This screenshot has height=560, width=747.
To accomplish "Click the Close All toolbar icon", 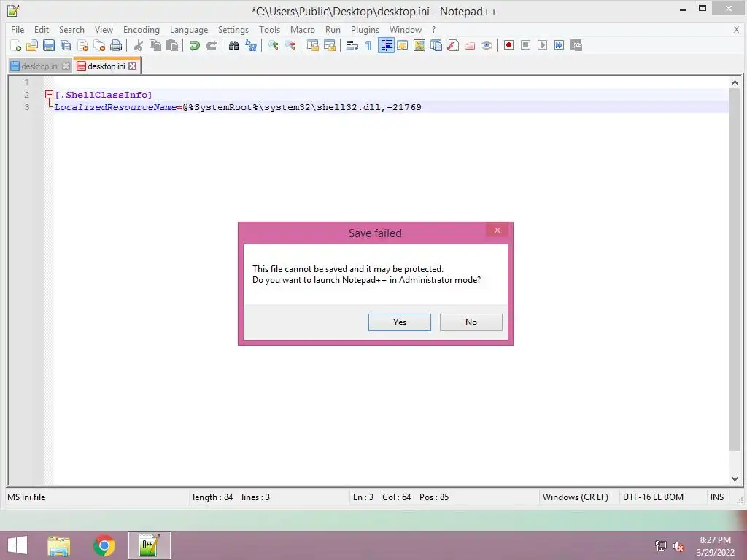I will [99, 45].
